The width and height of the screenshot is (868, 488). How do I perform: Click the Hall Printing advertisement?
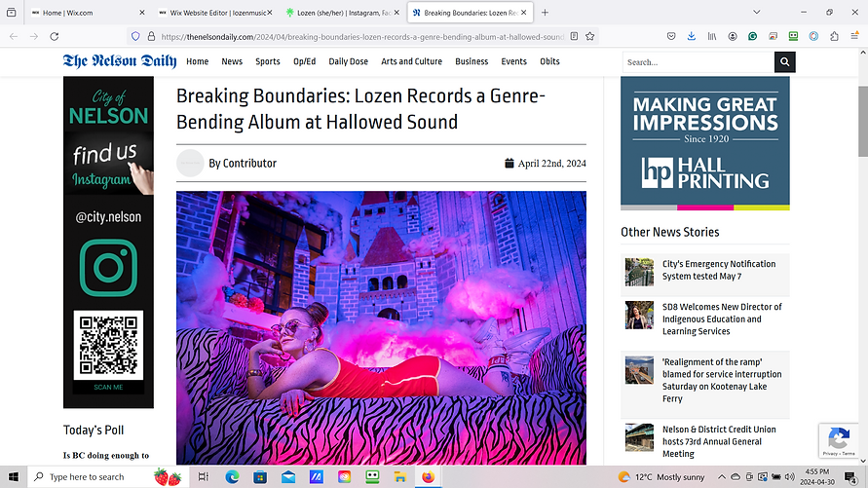pos(704,143)
